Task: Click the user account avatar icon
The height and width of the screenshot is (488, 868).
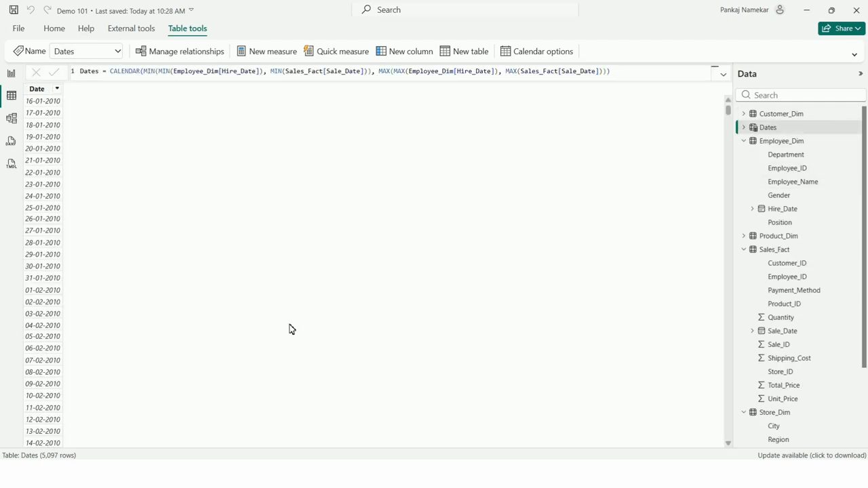Action: coord(780,10)
